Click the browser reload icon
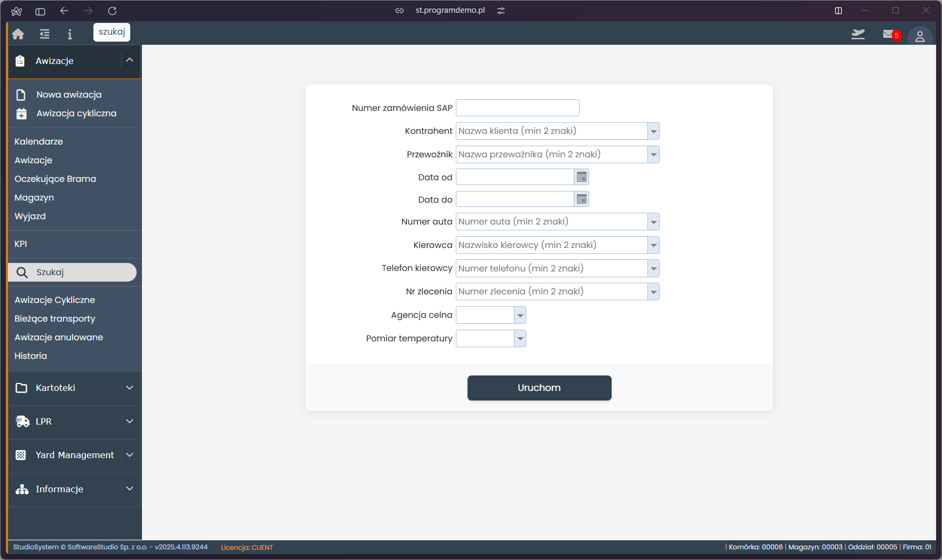 click(x=112, y=11)
